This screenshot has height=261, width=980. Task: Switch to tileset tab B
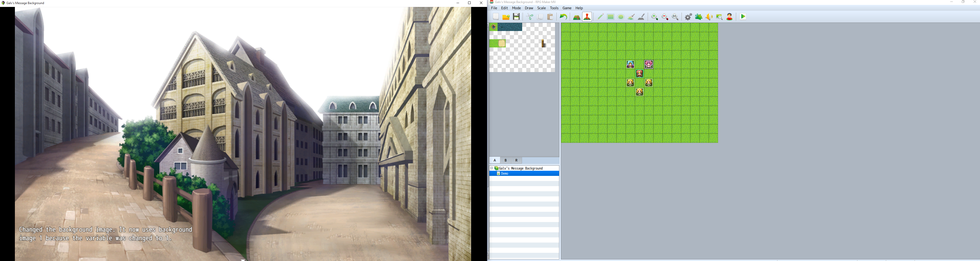506,160
